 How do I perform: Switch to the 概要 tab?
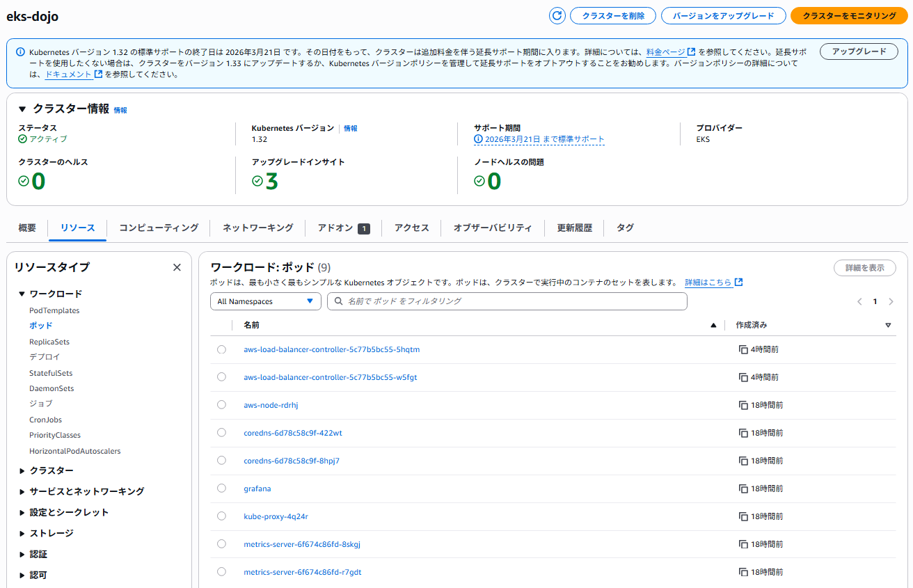point(27,228)
